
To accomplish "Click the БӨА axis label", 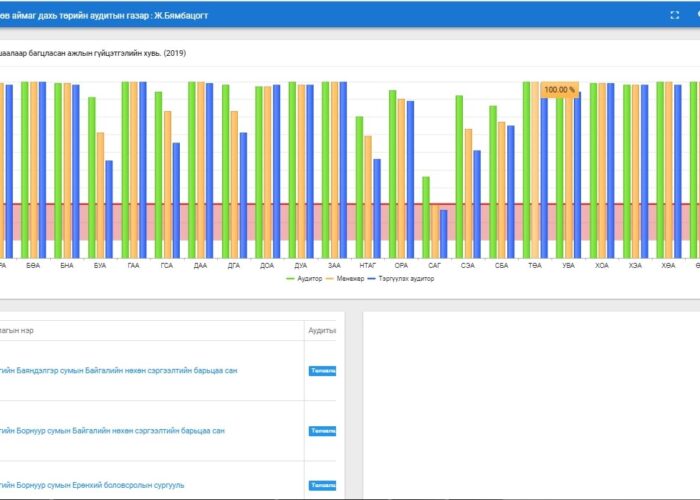I will click(x=33, y=266).
